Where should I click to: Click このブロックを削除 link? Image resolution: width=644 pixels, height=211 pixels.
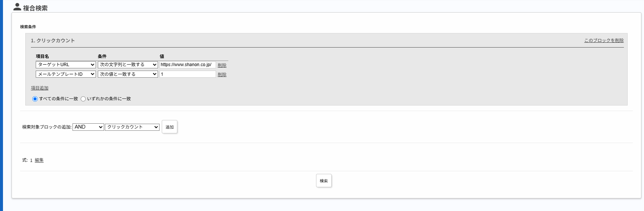(604, 40)
